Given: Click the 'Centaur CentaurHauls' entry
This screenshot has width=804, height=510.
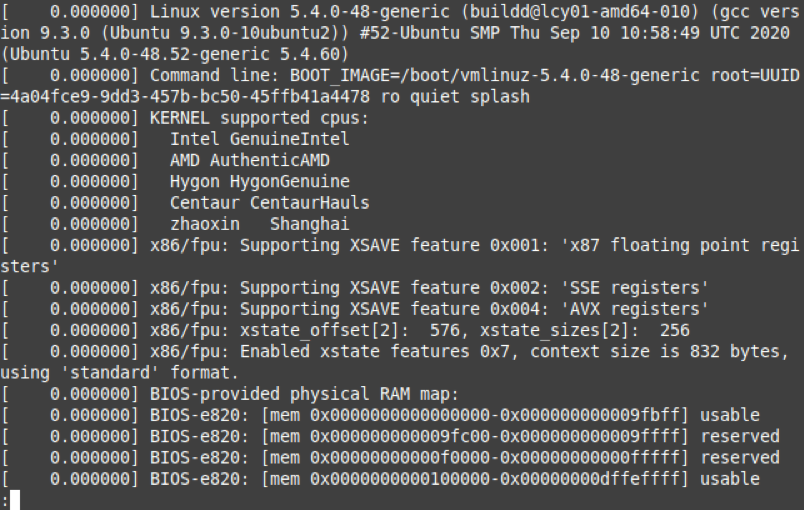Looking at the screenshot, I should point(269,203).
